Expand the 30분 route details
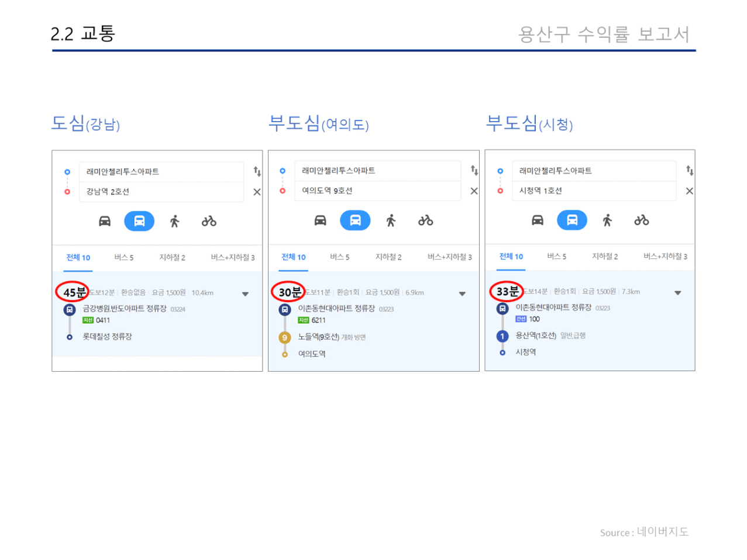Screen dimensions: 747x560 pyautogui.click(x=462, y=294)
